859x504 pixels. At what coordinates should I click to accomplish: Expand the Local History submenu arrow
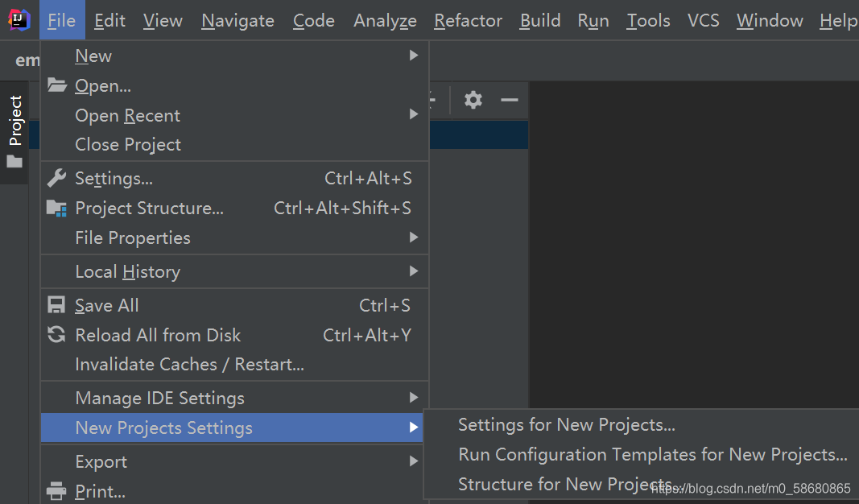[x=414, y=271]
